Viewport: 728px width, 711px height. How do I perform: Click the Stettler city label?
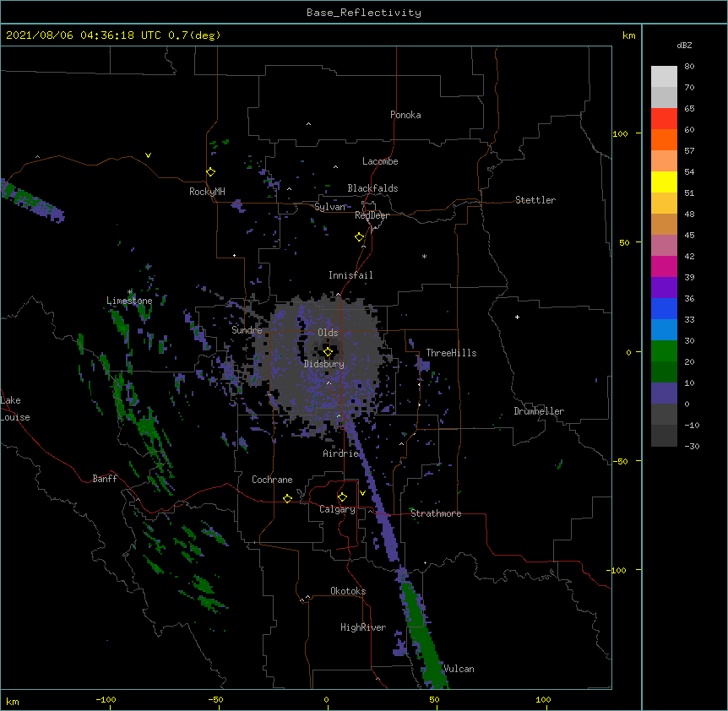[x=535, y=200]
